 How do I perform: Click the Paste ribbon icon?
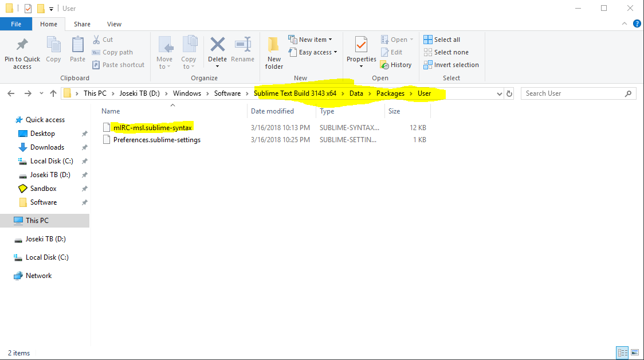coord(77,45)
